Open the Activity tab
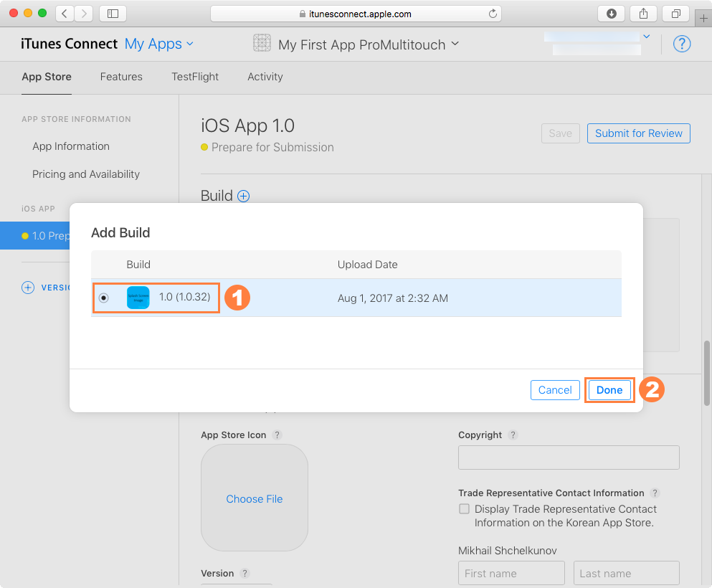 [x=265, y=77]
